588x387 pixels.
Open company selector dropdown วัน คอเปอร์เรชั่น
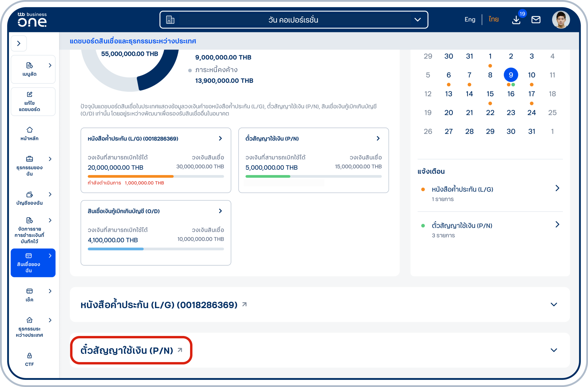coord(293,20)
